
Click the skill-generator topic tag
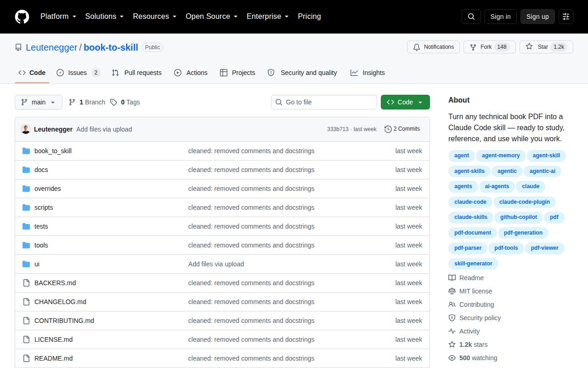click(x=473, y=264)
